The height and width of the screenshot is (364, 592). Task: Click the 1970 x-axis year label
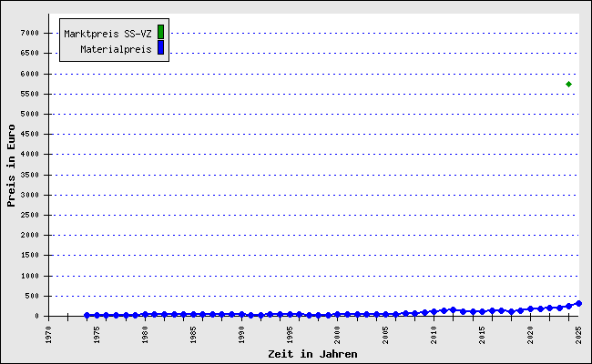click(48, 335)
